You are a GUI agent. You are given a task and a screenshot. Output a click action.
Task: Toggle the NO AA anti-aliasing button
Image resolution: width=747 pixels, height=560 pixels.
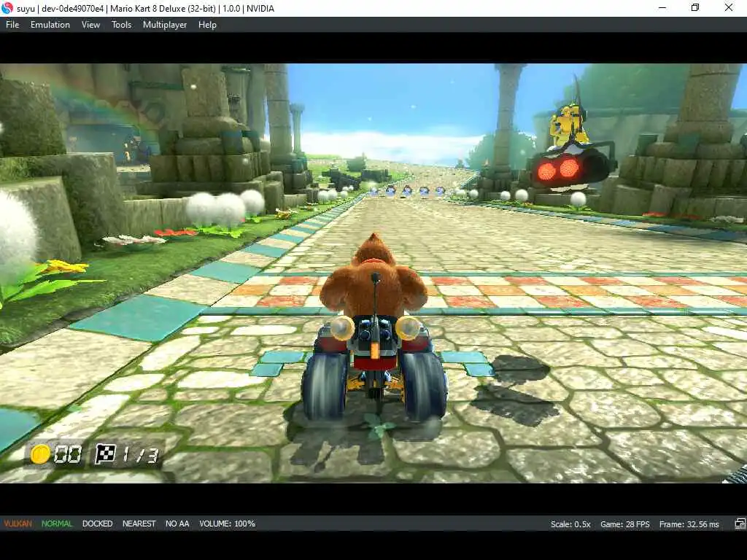pos(177,524)
